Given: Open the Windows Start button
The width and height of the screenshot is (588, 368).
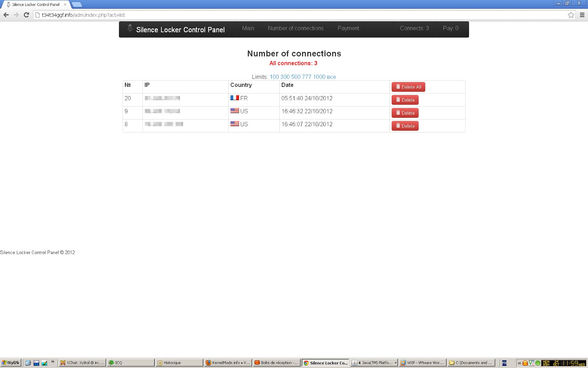Looking at the screenshot, I should coord(11,362).
